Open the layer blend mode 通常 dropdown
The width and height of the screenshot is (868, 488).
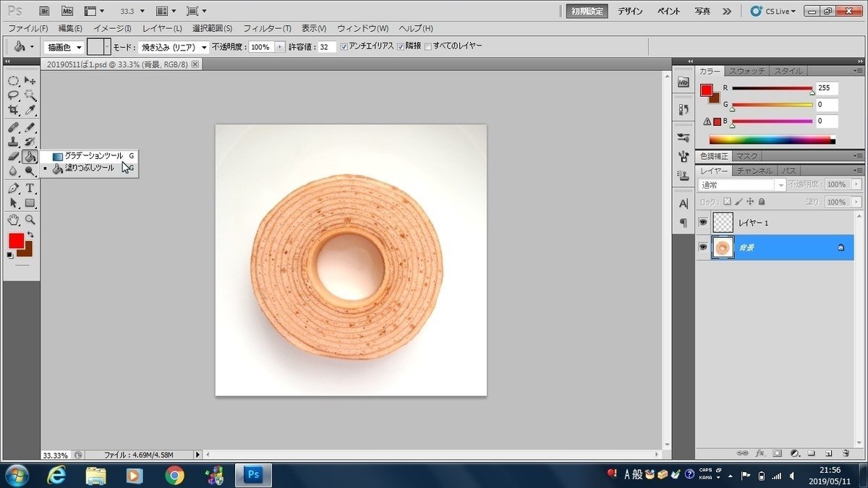tap(741, 185)
